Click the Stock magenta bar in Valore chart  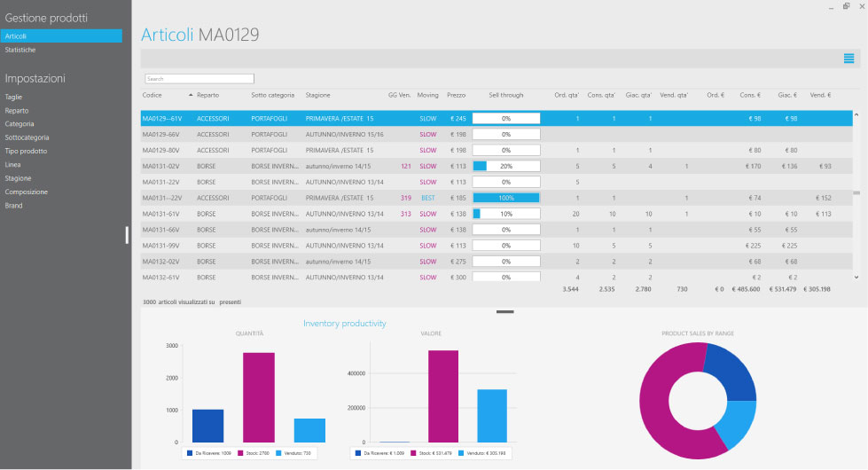(442, 396)
